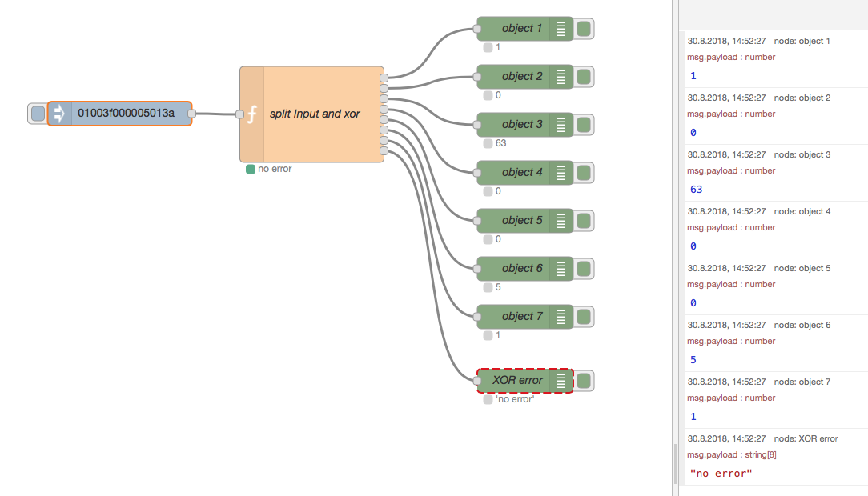868x496 pixels.
Task: Click the output port of the inject node
Action: pyautogui.click(x=191, y=114)
